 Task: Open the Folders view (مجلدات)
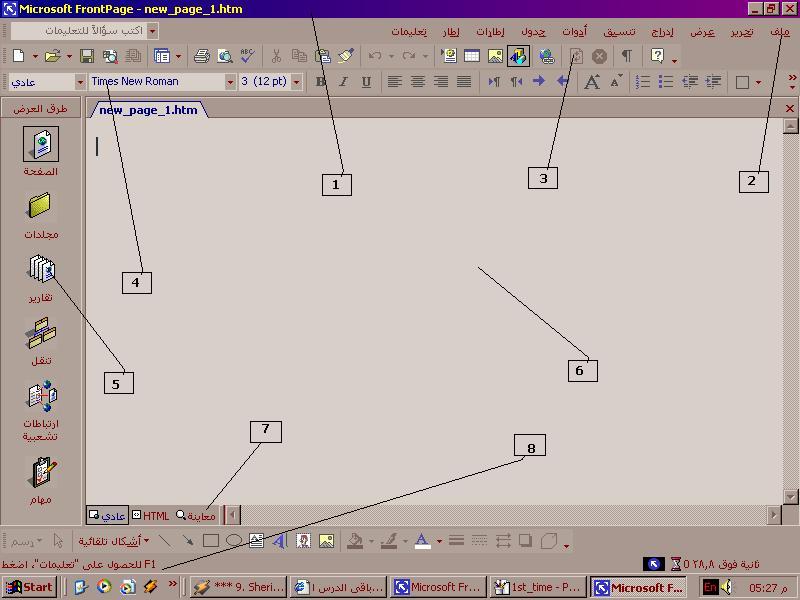tap(41, 207)
